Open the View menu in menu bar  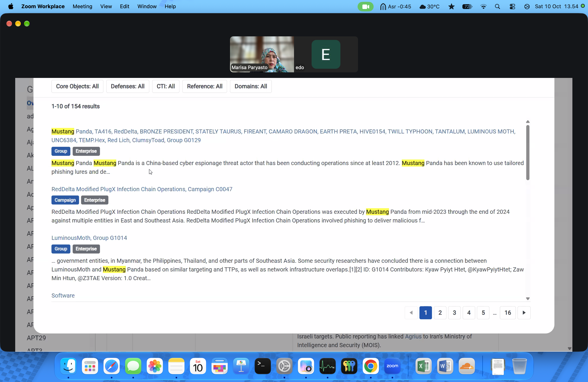pyautogui.click(x=106, y=6)
